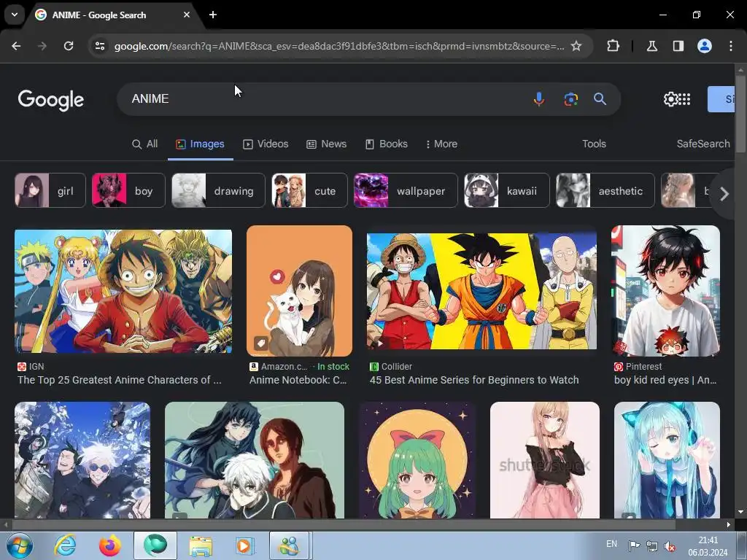747x560 pixels.
Task: Open the Tools filter options
Action: tap(594, 144)
